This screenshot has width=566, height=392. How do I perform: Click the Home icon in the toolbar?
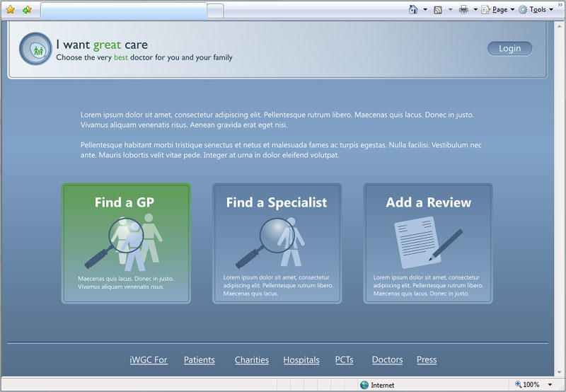[x=413, y=10]
